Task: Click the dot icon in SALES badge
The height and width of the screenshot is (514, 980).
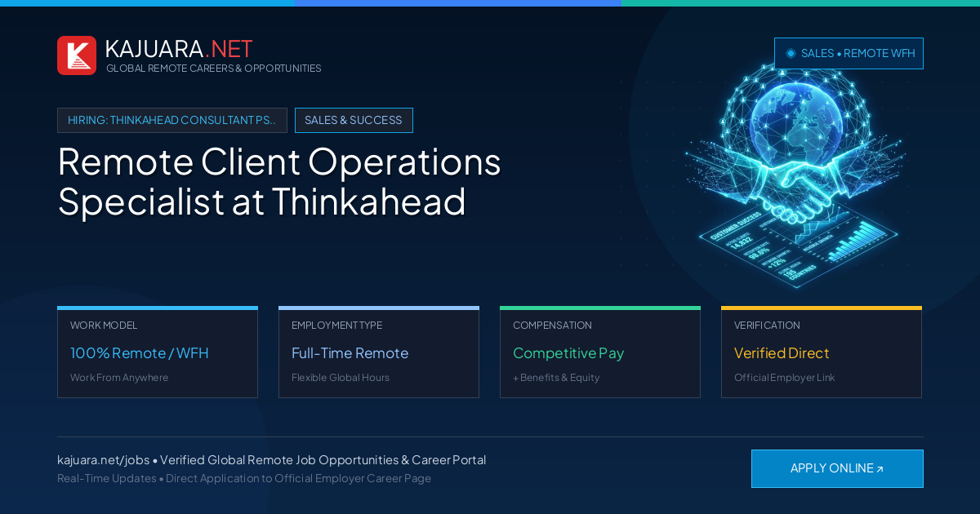Action: tap(791, 53)
